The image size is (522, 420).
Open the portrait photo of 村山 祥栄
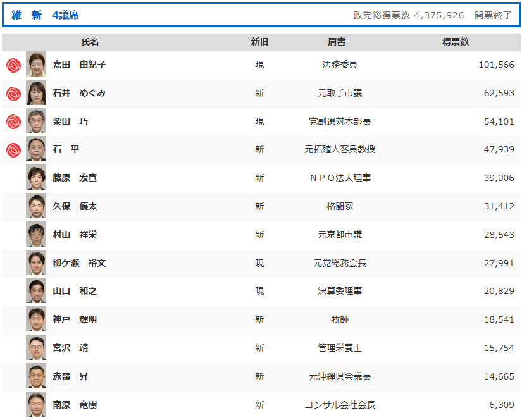click(36, 235)
